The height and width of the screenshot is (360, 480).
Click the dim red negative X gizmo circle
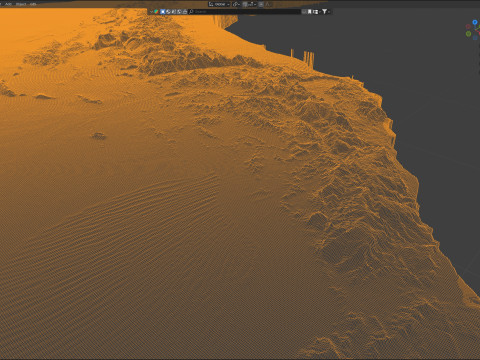[468, 27]
